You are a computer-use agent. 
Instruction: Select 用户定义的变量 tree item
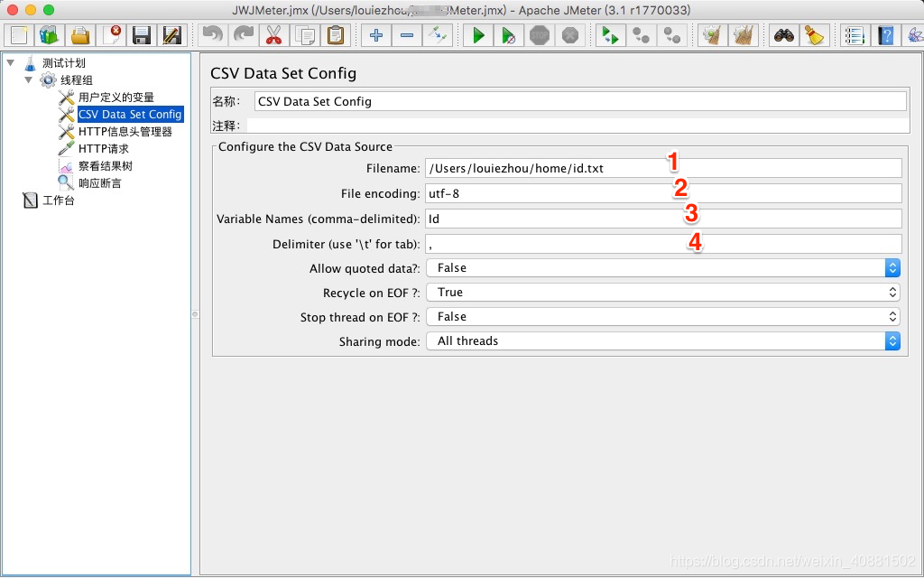pyautogui.click(x=116, y=98)
